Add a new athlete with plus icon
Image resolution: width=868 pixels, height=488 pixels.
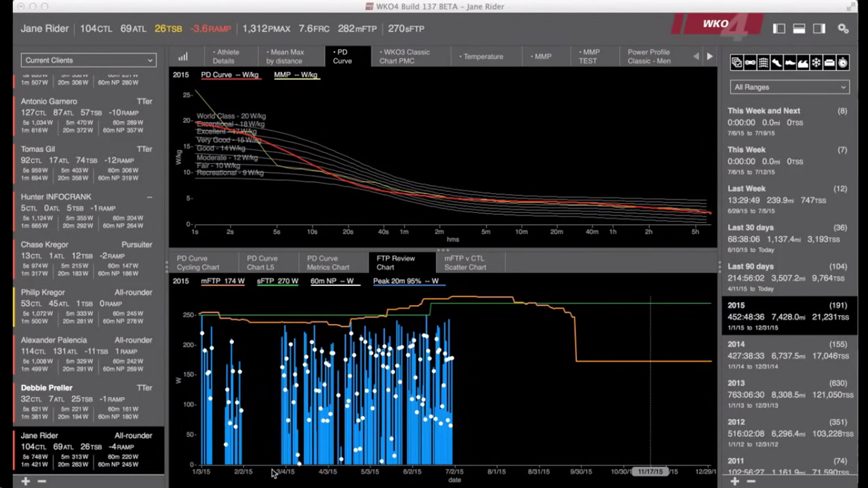(25, 481)
